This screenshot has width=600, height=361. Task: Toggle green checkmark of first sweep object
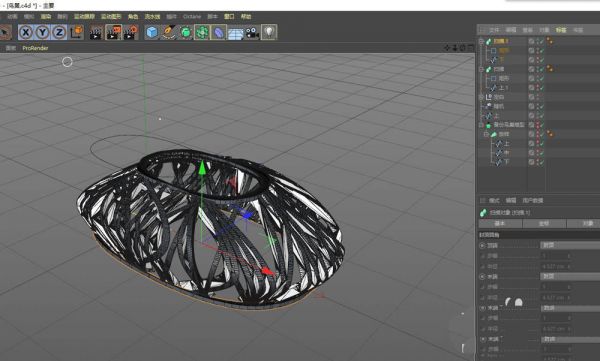pos(542,41)
